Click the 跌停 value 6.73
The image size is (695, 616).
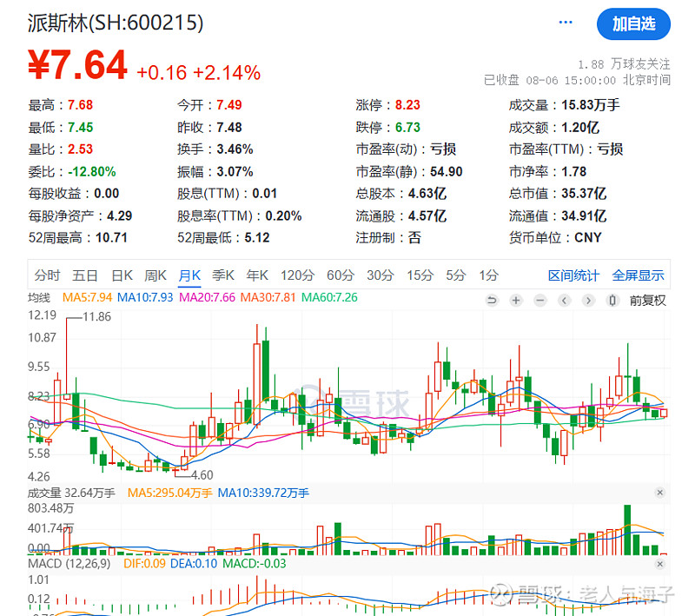407,128
